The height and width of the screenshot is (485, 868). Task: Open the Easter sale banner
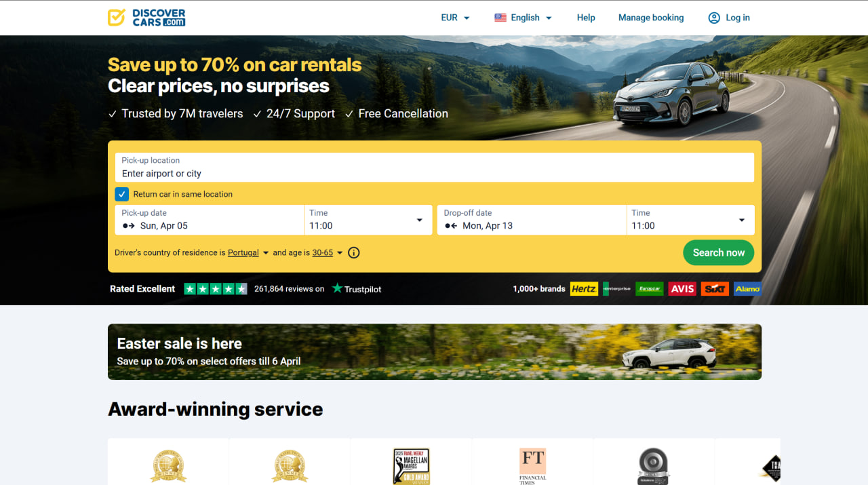click(435, 351)
